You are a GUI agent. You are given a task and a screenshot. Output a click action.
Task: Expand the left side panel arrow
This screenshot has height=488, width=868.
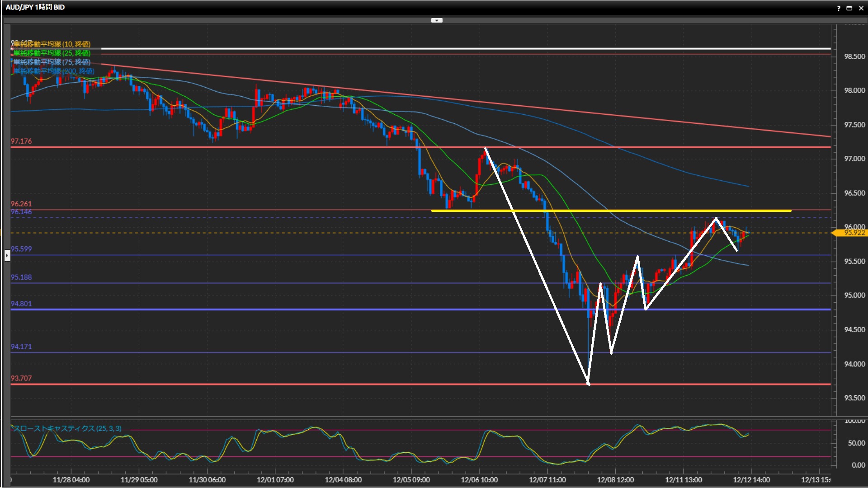point(7,256)
